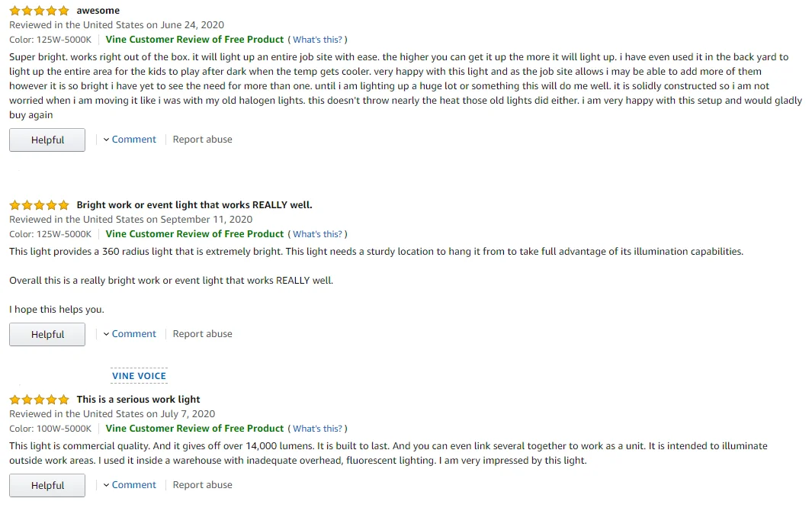
Task: Mark the "awesome" review as Helpful
Action: pyautogui.click(x=47, y=140)
